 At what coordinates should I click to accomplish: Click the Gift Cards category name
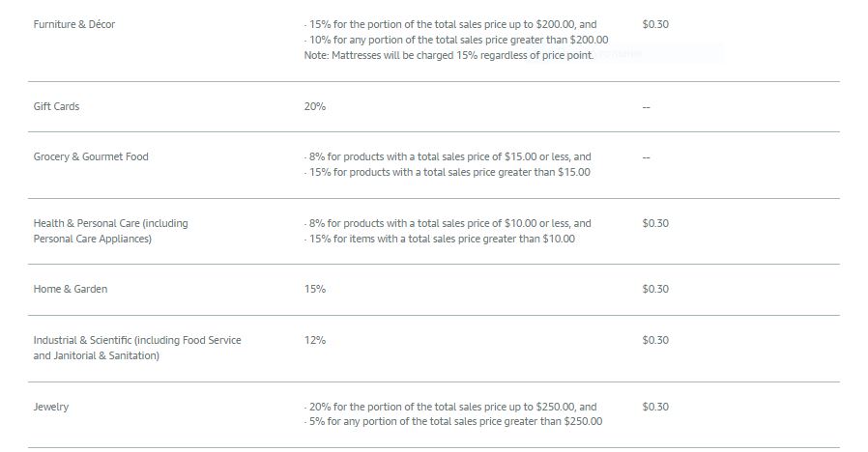[56, 106]
